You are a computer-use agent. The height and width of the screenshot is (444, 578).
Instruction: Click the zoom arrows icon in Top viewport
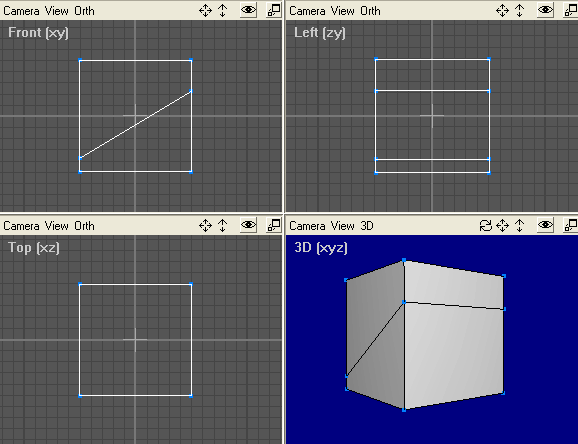pos(223,225)
